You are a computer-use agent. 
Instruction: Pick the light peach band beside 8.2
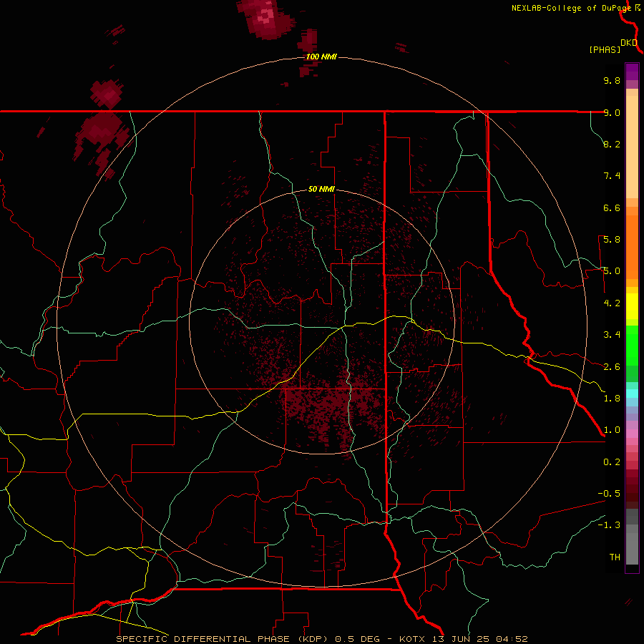click(632, 147)
